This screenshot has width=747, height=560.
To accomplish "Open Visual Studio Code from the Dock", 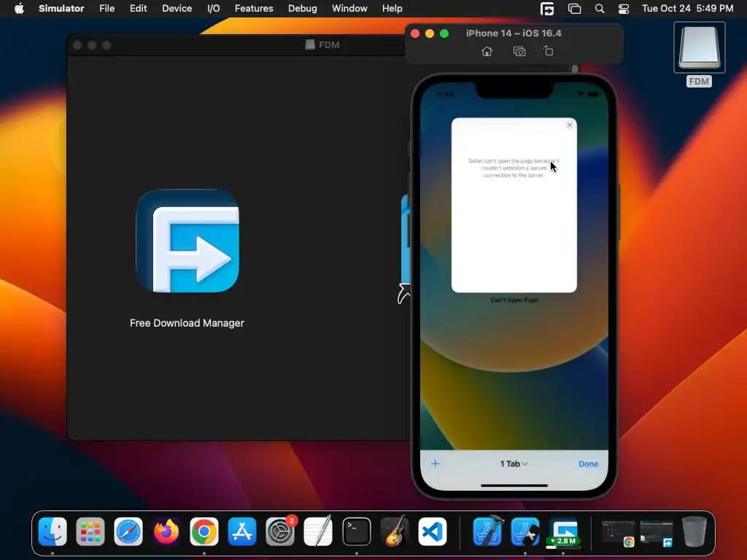I will click(433, 532).
